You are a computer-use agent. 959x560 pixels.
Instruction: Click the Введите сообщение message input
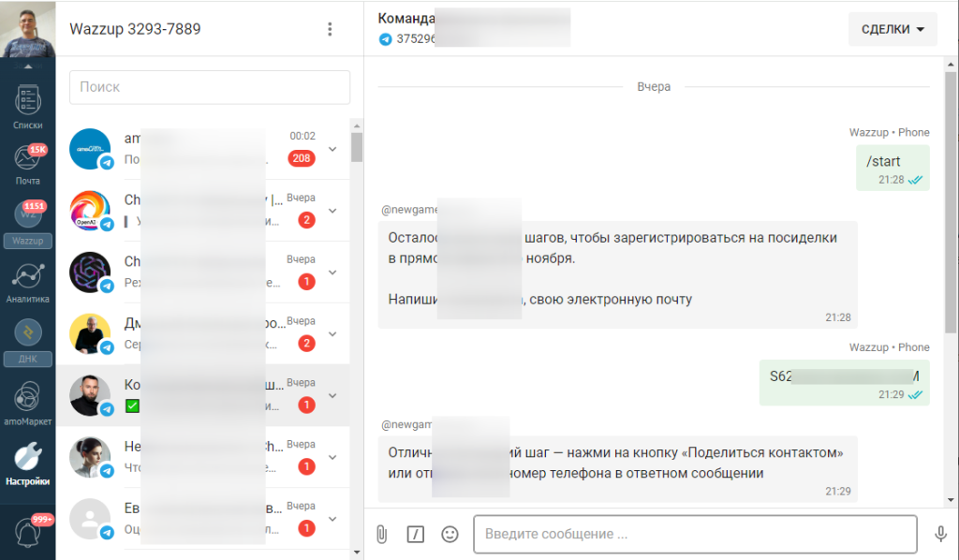(694, 534)
